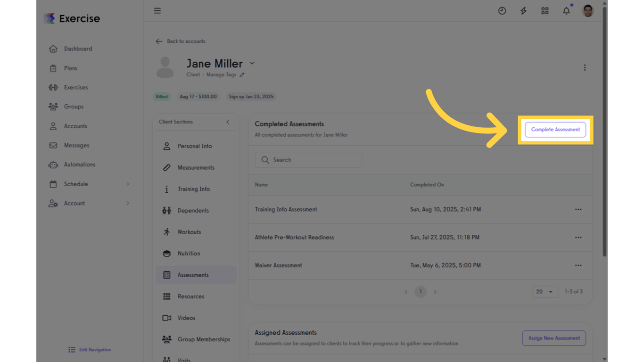Click the Name column header
This screenshot has height=362, width=644.
tap(261, 185)
